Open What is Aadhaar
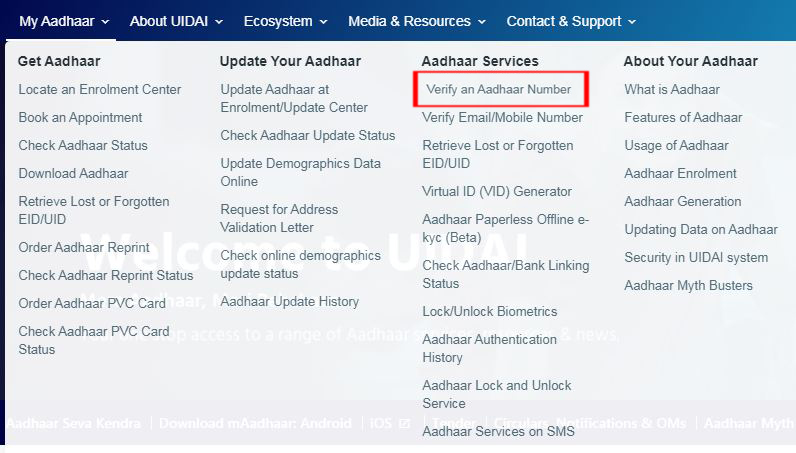 (672, 89)
